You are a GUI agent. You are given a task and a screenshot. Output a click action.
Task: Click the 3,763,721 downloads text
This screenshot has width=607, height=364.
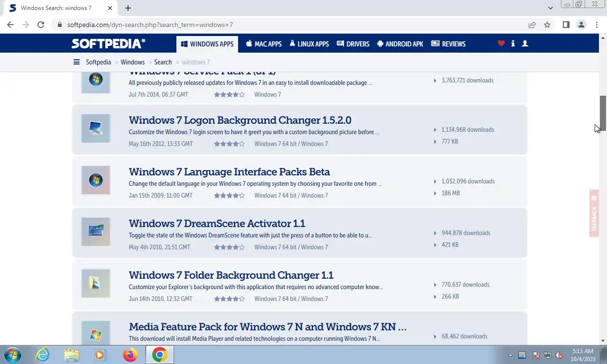click(468, 80)
